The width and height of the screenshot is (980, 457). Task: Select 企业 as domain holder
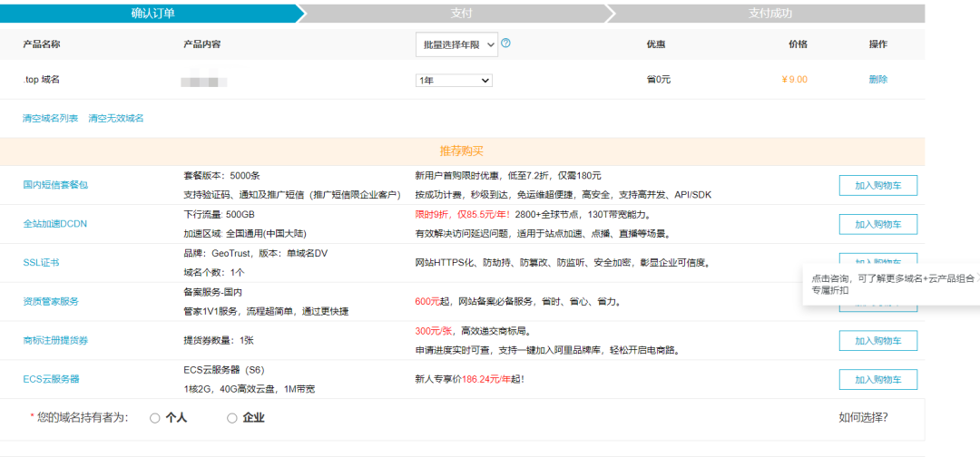point(232,418)
